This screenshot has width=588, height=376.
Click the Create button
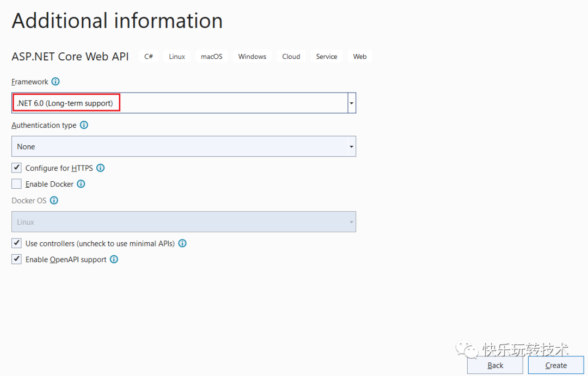[556, 365]
